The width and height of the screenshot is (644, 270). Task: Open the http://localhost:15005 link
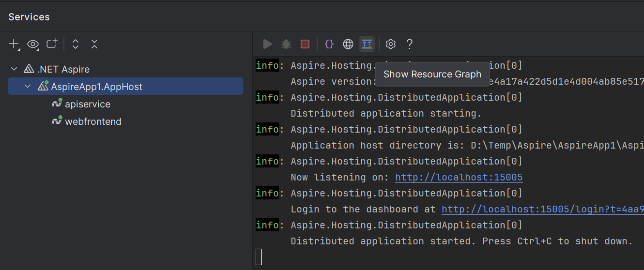pos(459,177)
